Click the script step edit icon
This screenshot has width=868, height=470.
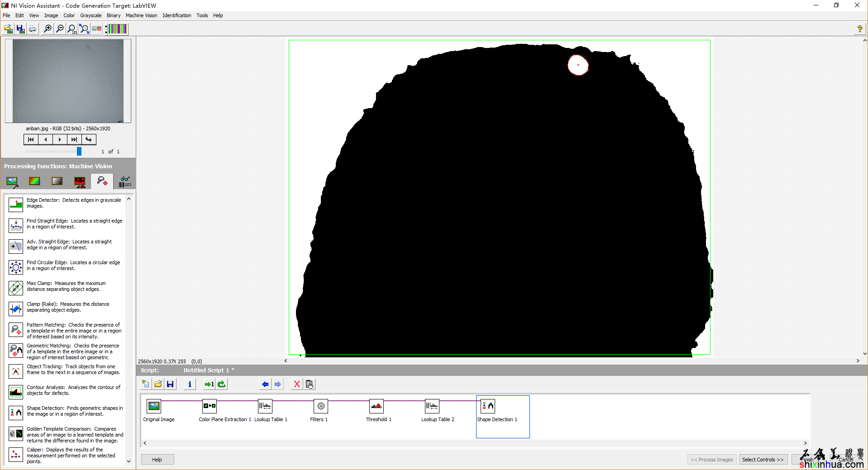[x=310, y=384]
